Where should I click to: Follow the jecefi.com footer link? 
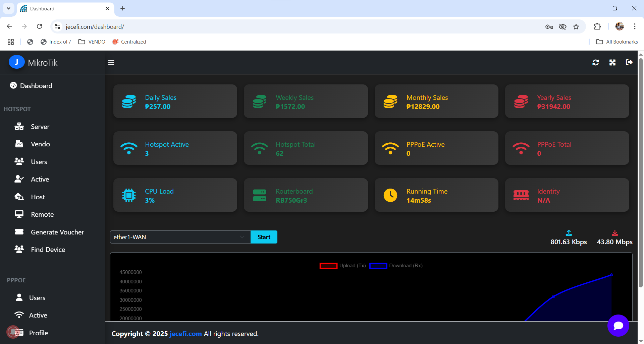pos(186,334)
